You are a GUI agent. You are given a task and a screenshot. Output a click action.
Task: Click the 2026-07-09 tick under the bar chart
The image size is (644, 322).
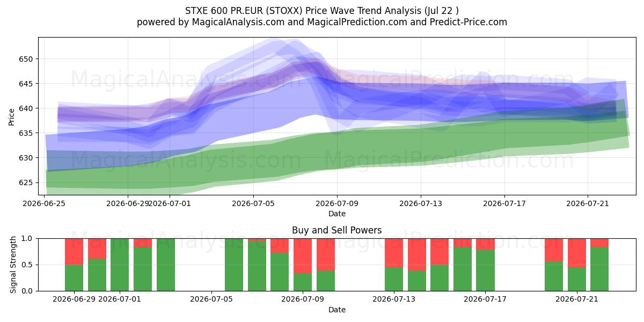(x=303, y=299)
